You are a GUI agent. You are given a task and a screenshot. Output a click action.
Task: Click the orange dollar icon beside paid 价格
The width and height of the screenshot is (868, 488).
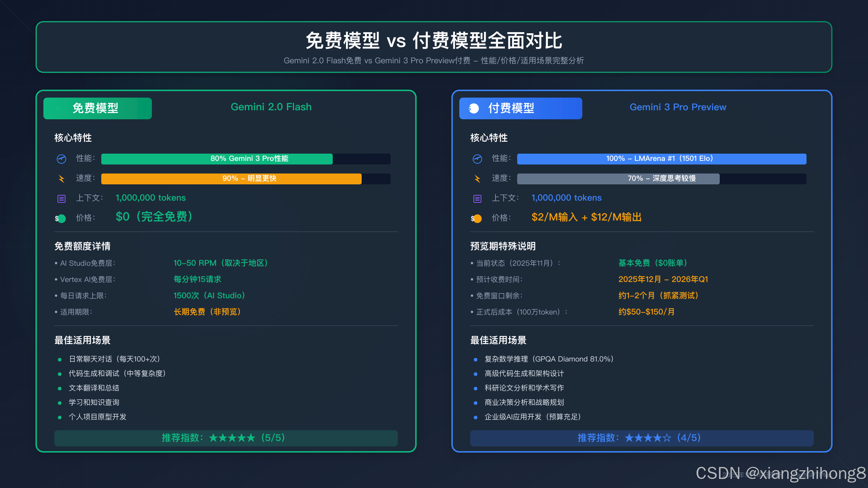[x=477, y=218]
